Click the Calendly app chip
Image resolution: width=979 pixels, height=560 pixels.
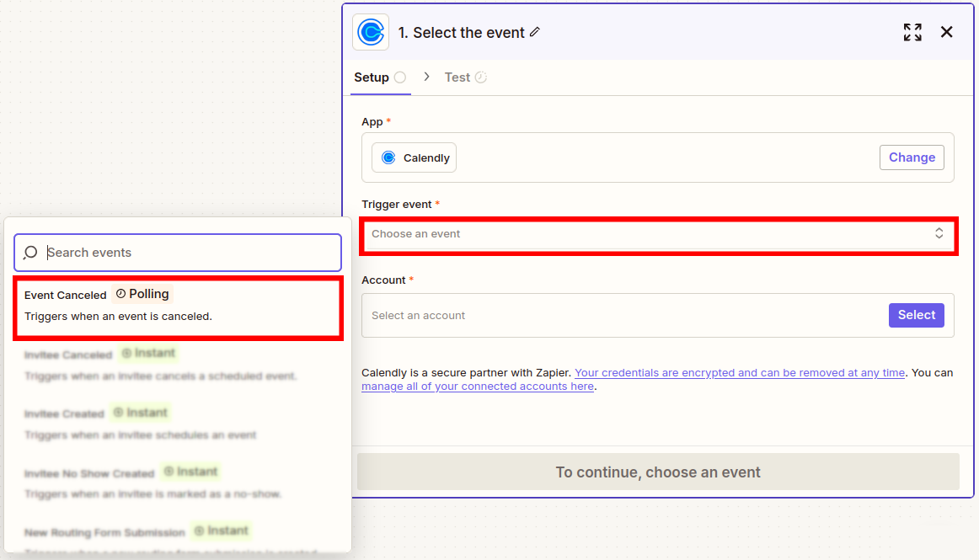414,157
